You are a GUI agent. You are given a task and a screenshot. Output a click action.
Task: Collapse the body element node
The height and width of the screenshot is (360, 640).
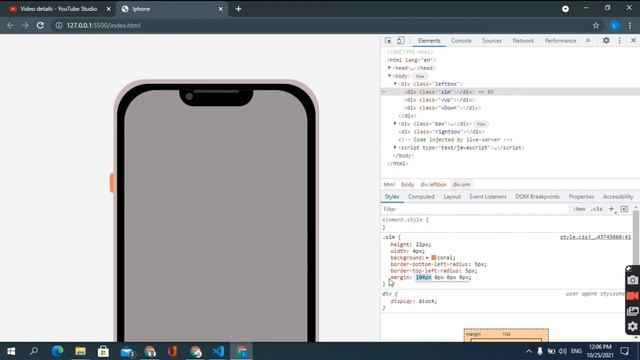(x=389, y=76)
